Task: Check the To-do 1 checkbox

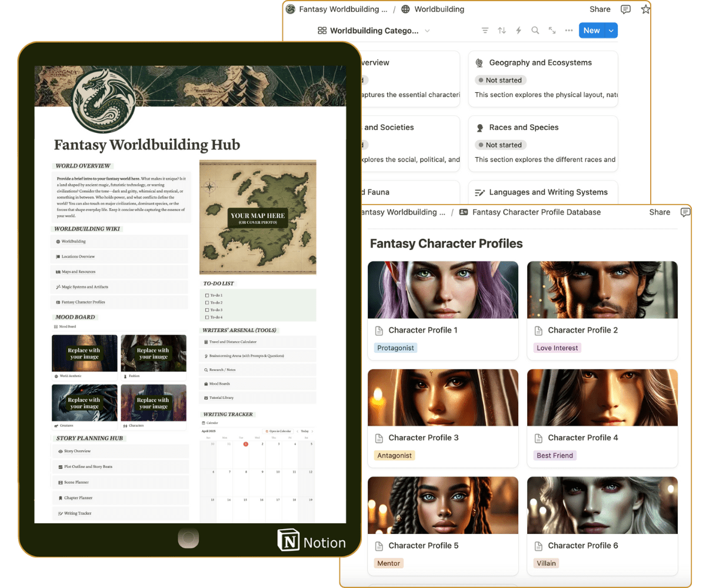Action: point(207,295)
